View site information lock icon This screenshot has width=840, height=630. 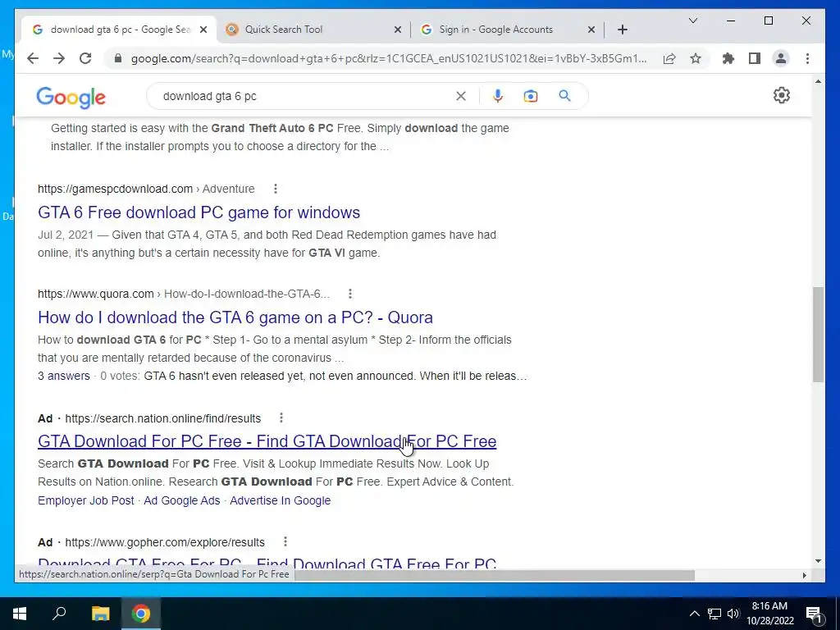point(118,58)
